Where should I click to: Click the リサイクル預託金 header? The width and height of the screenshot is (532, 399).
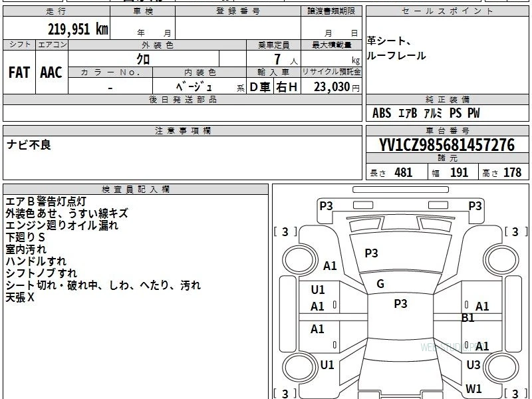point(331,72)
